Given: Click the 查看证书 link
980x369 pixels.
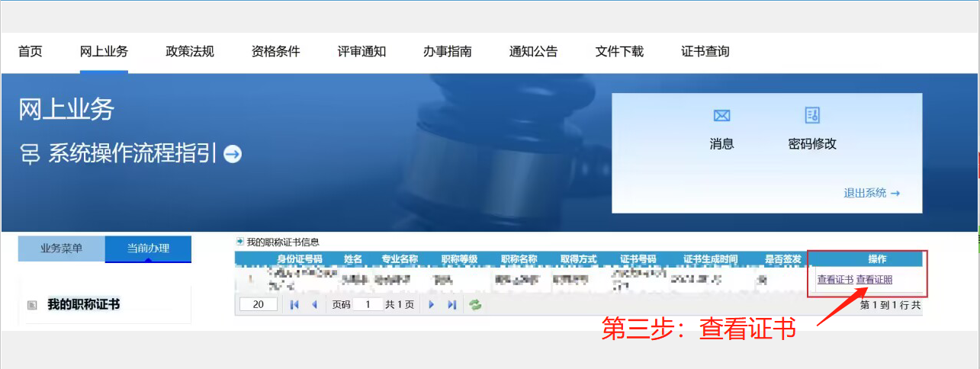Looking at the screenshot, I should (x=835, y=280).
